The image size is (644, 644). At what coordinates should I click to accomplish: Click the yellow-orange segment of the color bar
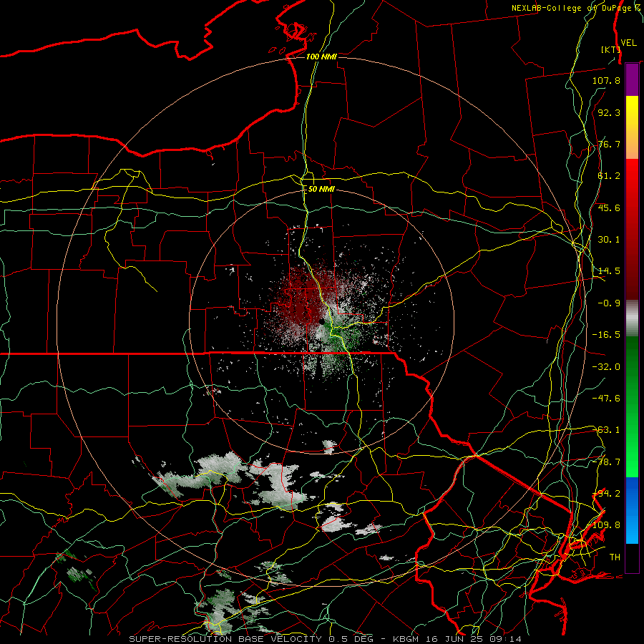pos(632,127)
